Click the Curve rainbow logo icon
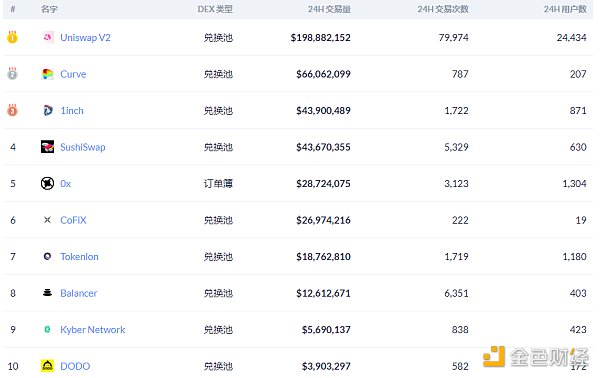600x378 pixels. [x=47, y=74]
